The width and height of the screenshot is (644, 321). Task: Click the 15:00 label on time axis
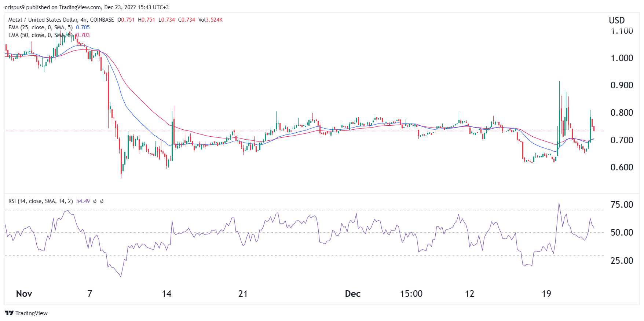click(x=411, y=294)
